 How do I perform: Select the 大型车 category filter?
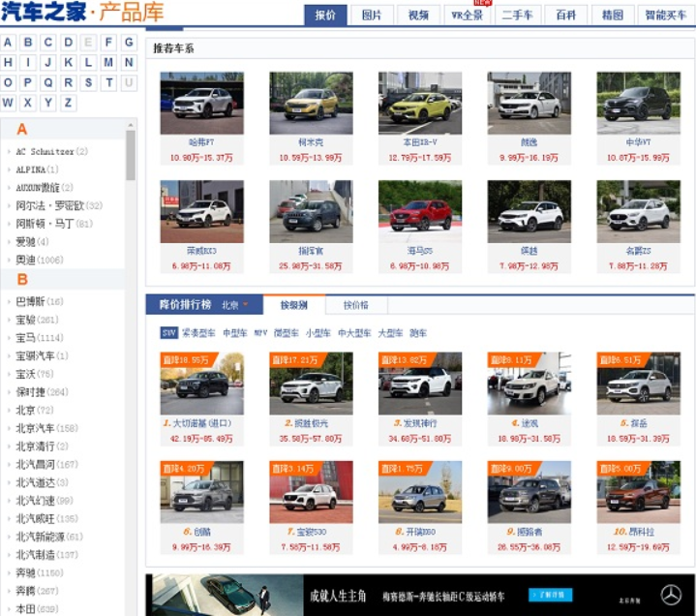(x=390, y=332)
